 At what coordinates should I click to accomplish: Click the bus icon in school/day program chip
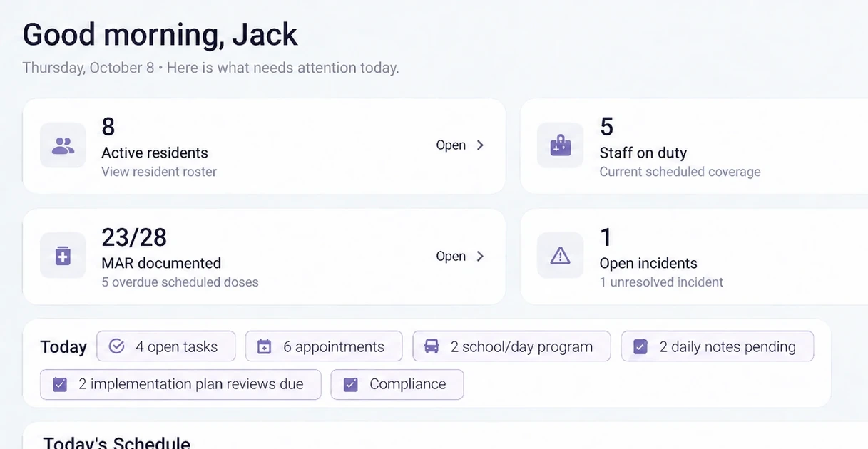432,347
